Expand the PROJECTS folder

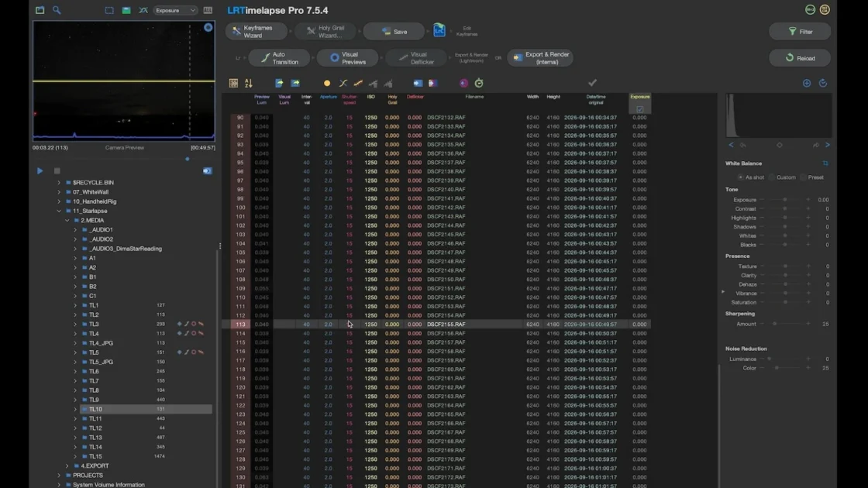(59, 476)
